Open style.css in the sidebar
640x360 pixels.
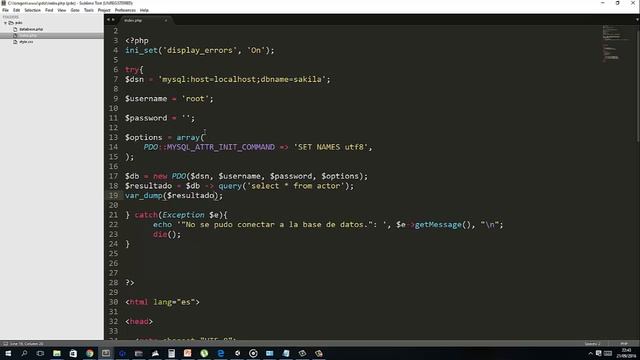[x=26, y=42]
